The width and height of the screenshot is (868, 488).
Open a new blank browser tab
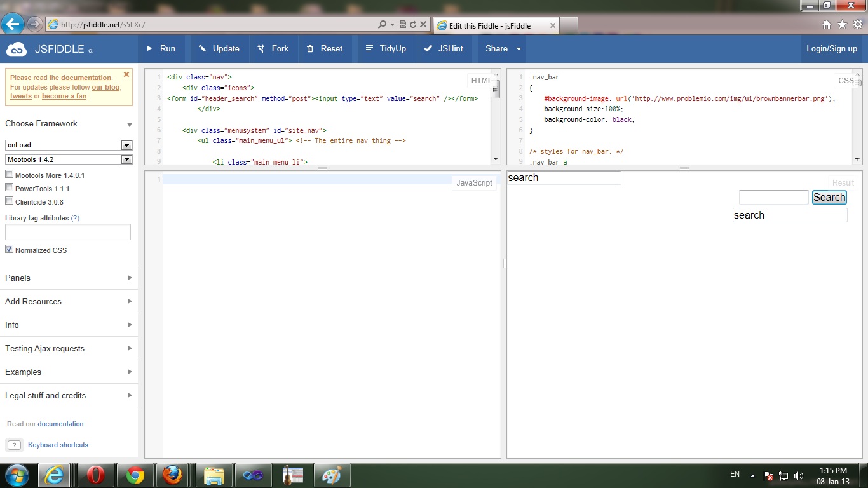[x=569, y=25]
